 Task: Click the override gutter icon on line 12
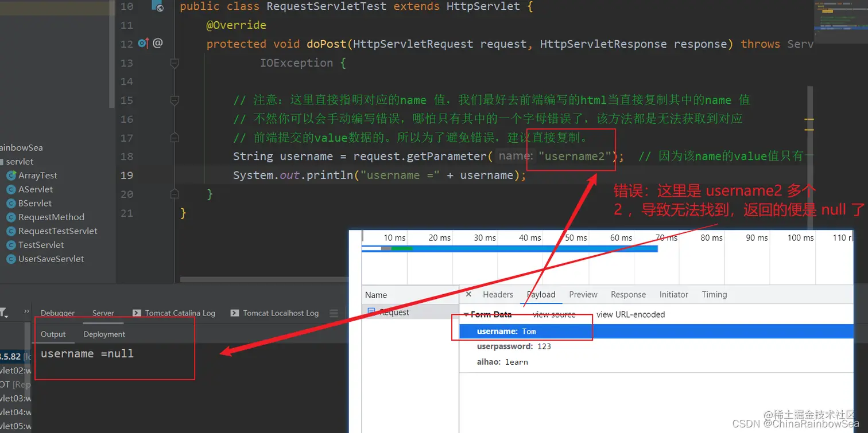point(144,43)
